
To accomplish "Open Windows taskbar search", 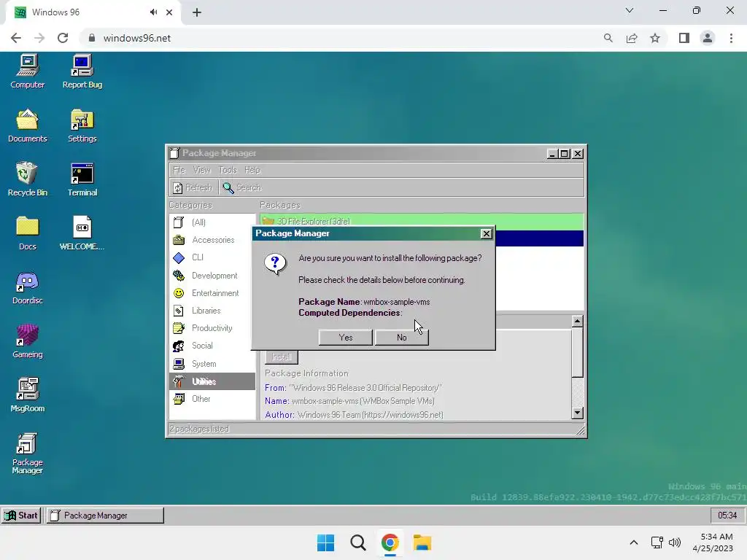I will point(357,542).
